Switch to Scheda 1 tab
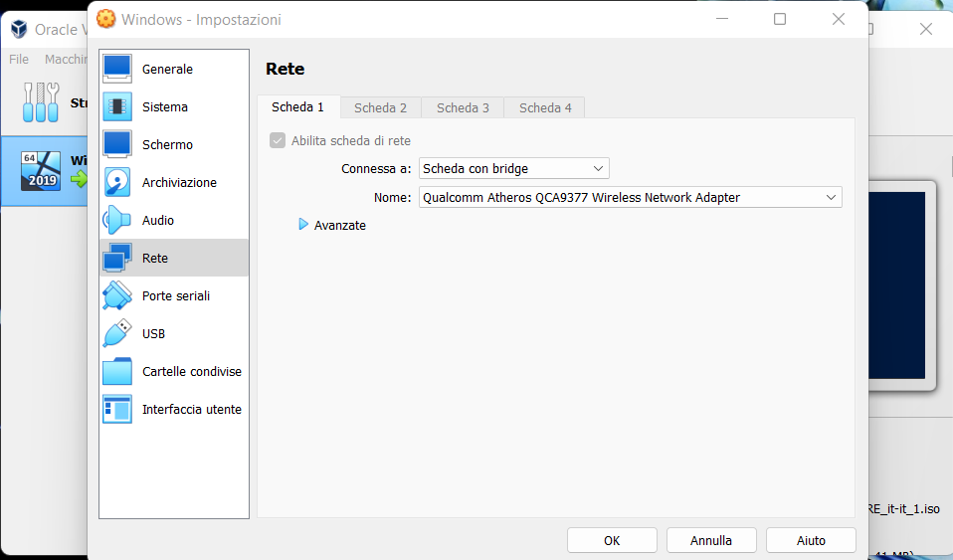 [297, 107]
